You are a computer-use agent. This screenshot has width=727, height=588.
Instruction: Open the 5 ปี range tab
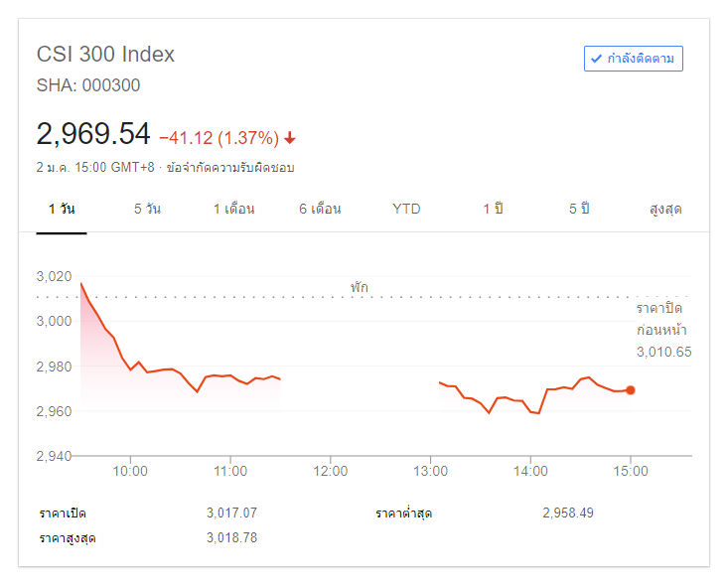pyautogui.click(x=579, y=209)
